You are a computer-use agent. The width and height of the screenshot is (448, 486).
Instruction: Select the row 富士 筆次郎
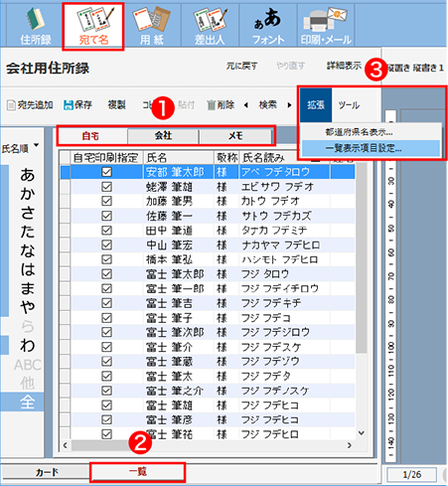(x=208, y=332)
